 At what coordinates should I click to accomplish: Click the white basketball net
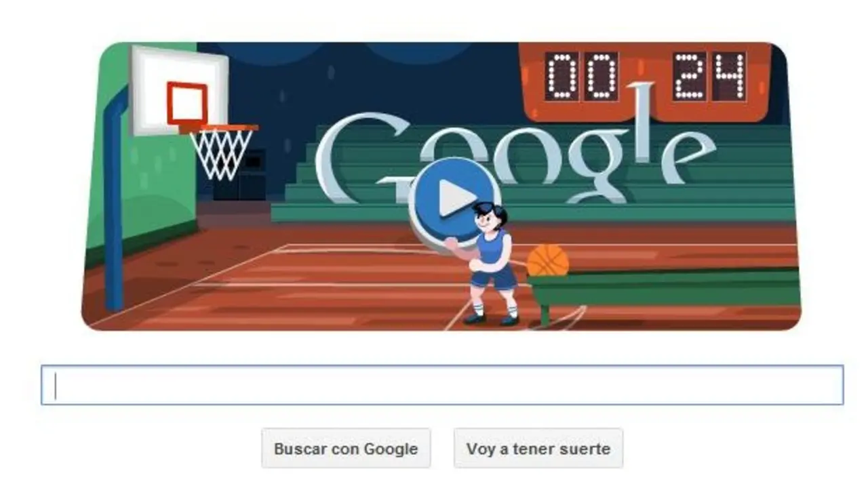[221, 155]
